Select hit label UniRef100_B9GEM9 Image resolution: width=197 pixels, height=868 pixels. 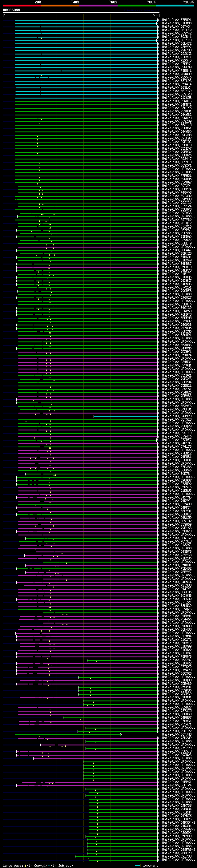(176, 67)
